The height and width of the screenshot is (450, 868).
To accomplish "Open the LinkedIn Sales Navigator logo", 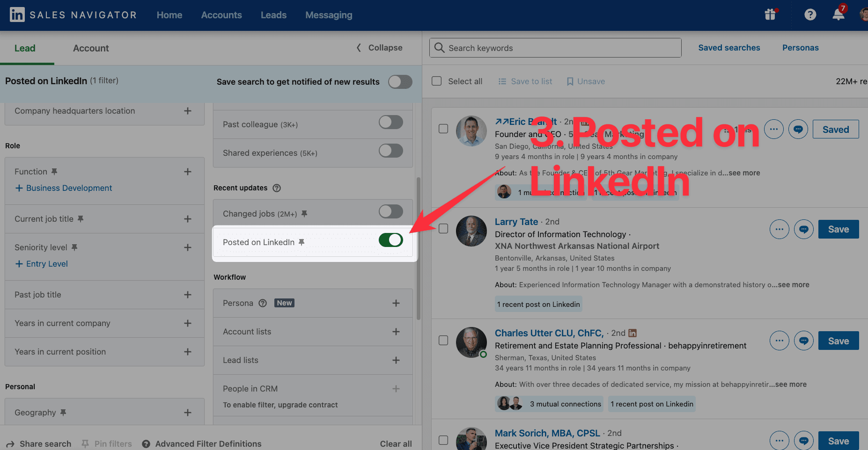I will point(73,15).
